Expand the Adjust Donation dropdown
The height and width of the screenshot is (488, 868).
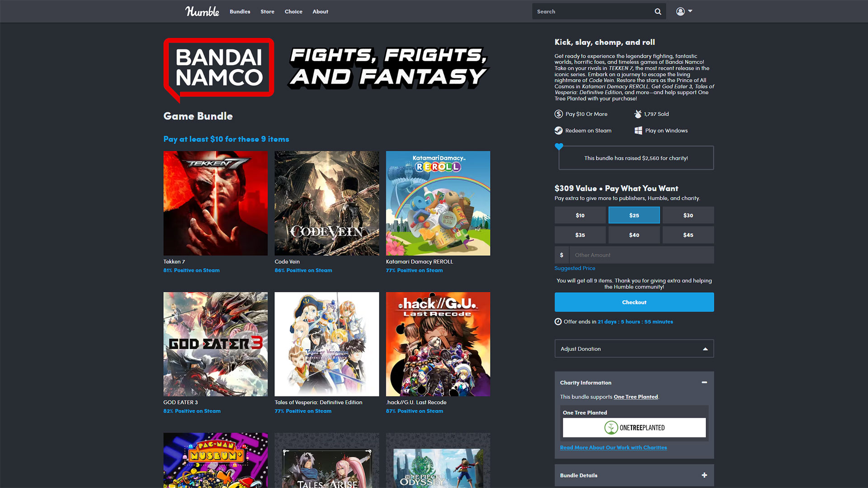(x=633, y=348)
